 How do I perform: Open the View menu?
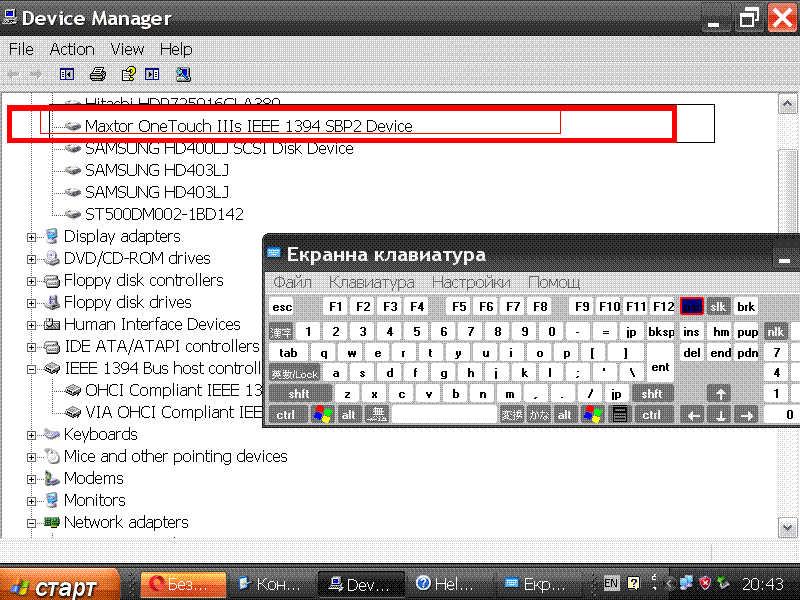[127, 49]
